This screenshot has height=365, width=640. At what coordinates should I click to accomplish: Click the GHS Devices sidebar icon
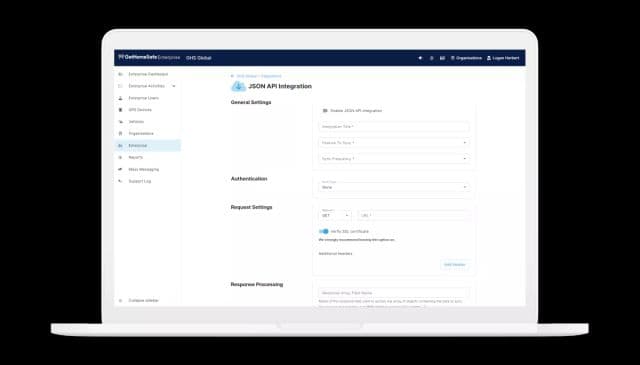click(x=120, y=110)
